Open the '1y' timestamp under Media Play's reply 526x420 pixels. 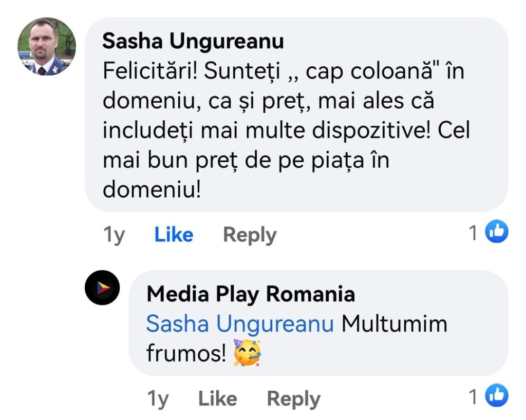158,399
